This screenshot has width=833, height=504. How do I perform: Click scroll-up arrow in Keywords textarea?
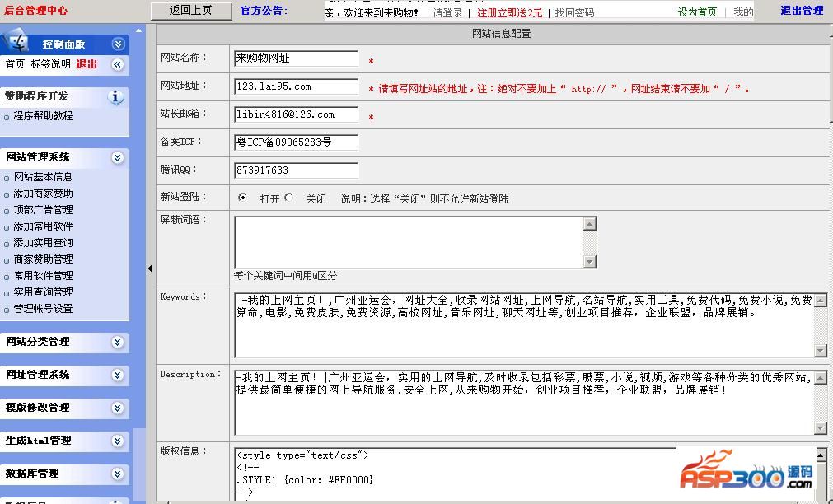tap(820, 301)
